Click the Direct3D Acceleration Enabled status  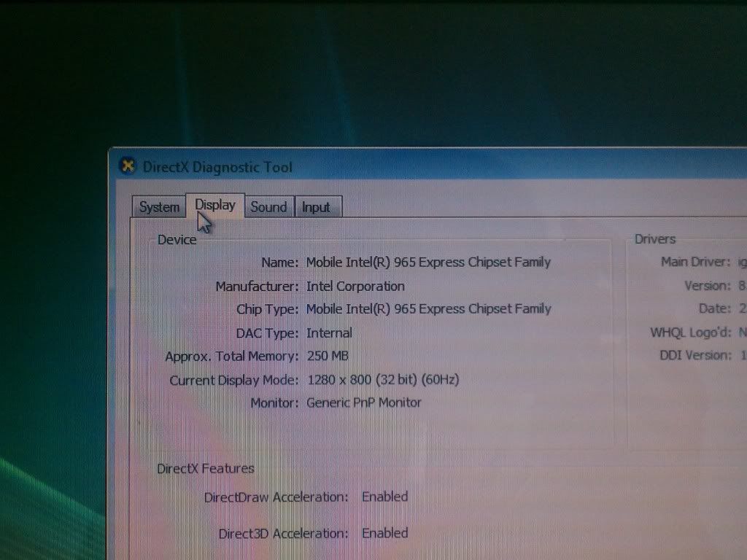(x=385, y=533)
